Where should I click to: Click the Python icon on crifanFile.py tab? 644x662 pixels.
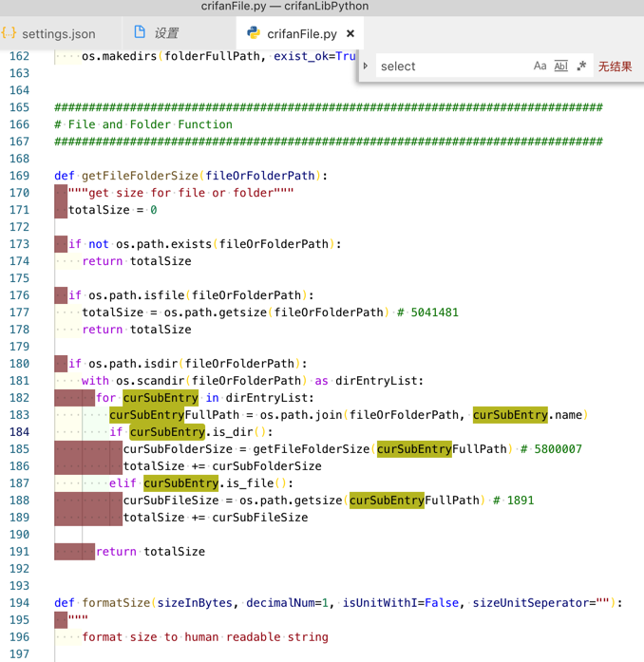point(254,33)
